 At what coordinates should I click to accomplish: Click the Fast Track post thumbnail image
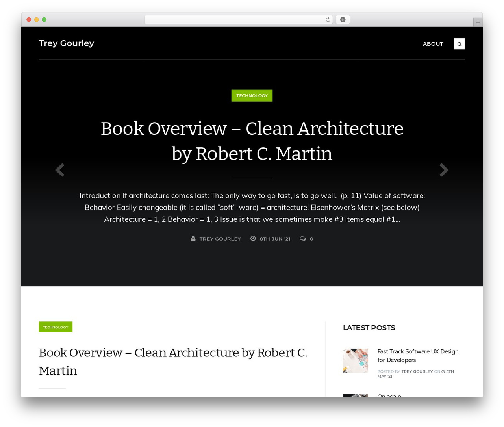(x=356, y=360)
